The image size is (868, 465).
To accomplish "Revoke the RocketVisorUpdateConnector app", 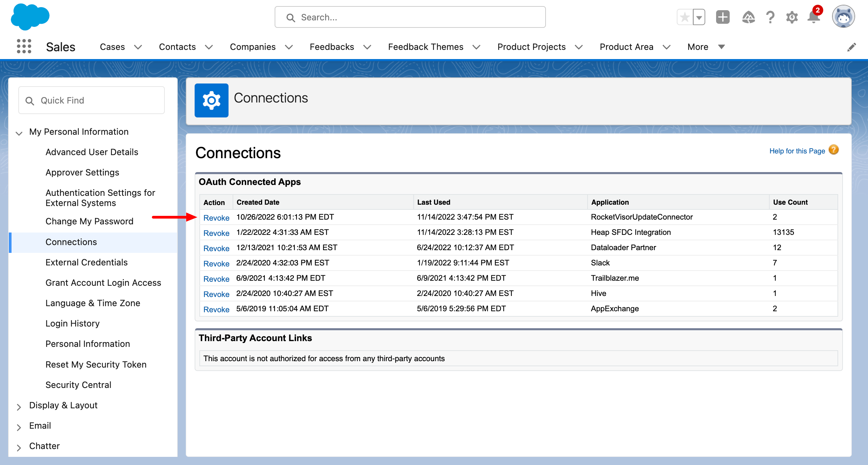I will (216, 218).
